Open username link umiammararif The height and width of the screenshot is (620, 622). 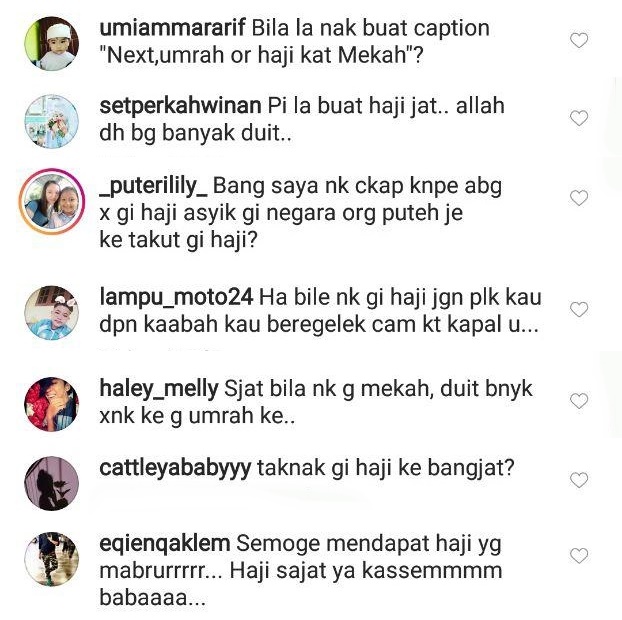tap(173, 29)
